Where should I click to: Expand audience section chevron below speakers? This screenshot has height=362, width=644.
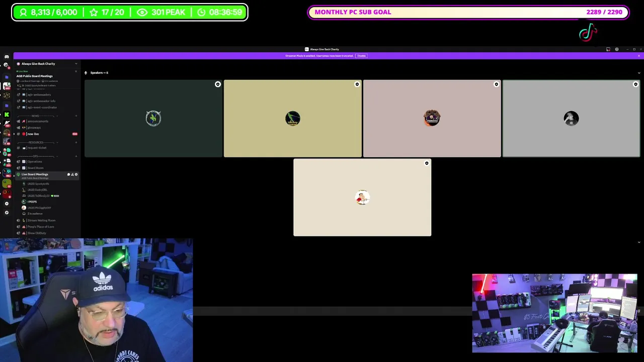click(639, 242)
